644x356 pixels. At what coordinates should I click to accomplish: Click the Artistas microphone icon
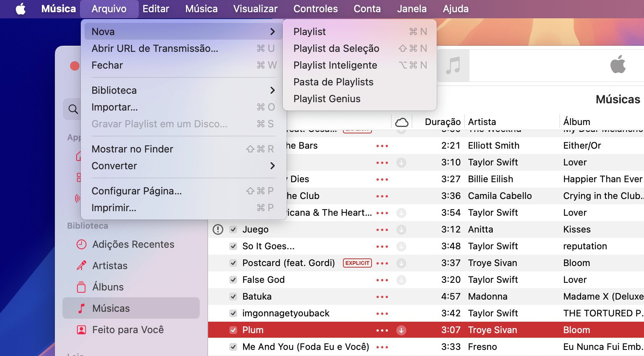[x=82, y=266]
